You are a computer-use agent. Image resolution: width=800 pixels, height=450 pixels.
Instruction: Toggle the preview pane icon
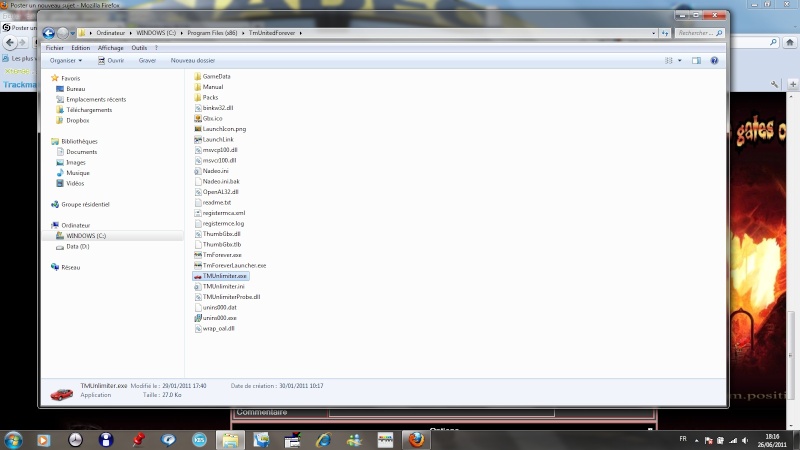click(x=696, y=61)
